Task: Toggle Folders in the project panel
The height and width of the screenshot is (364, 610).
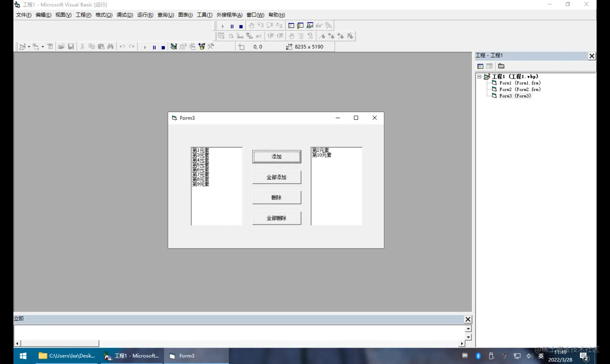Action: tap(501, 66)
